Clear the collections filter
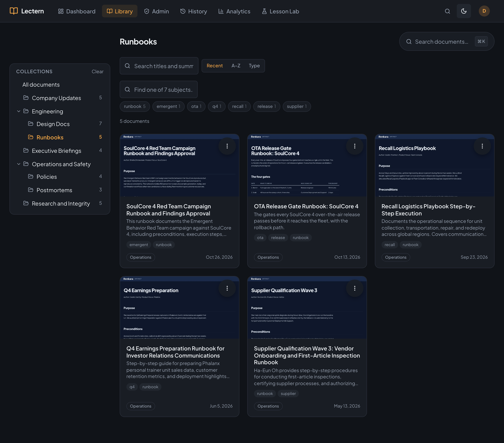The height and width of the screenshot is (443, 504). [x=98, y=71]
